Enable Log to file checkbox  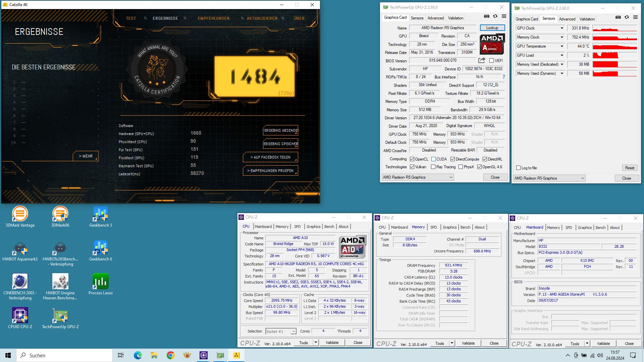tap(519, 168)
